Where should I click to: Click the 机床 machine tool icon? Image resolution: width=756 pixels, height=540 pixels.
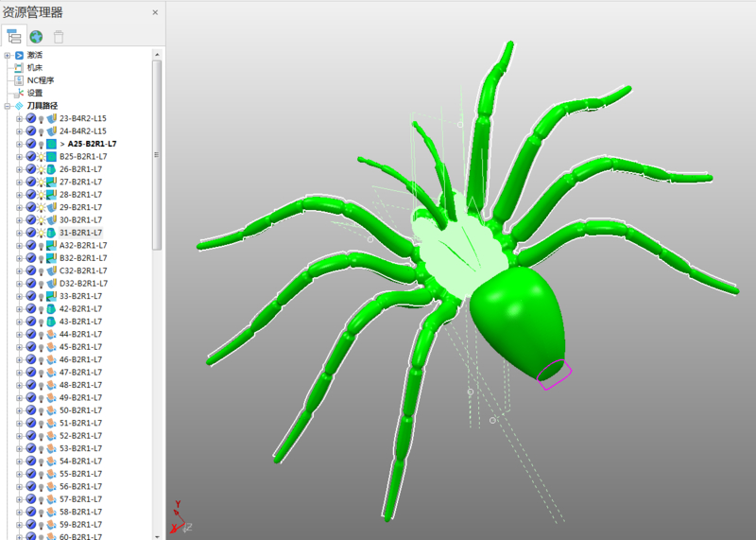pyautogui.click(x=19, y=68)
